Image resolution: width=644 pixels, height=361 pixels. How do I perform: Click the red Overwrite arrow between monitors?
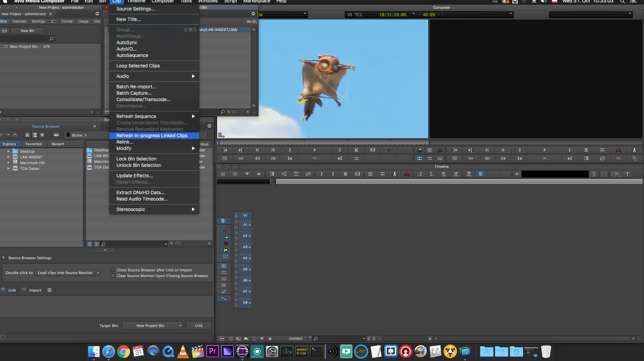(x=440, y=150)
